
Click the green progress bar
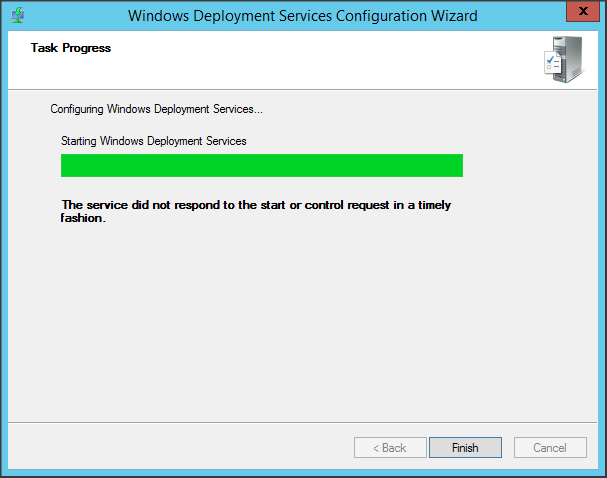[x=262, y=165]
